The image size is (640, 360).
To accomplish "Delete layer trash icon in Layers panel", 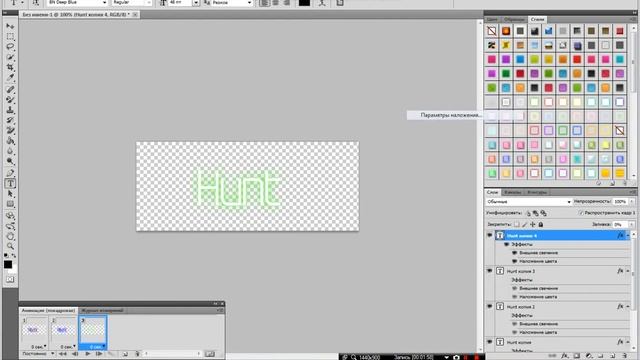I will point(624,356).
